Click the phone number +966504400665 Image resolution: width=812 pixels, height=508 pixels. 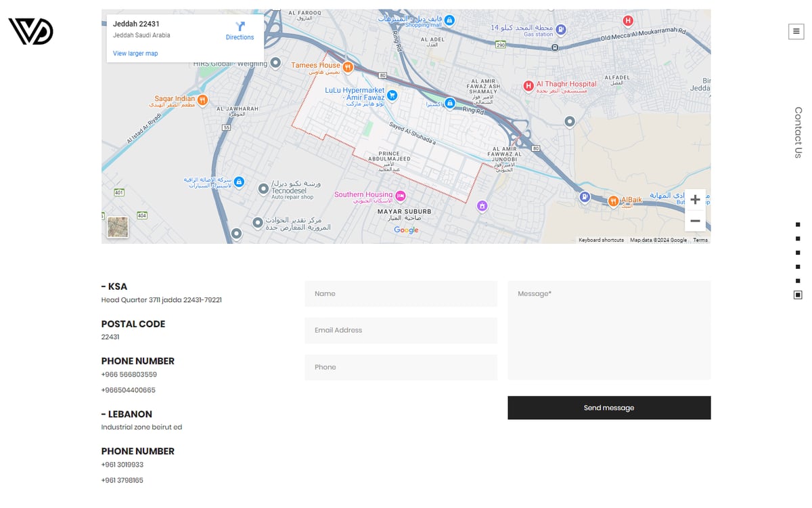[x=129, y=390]
